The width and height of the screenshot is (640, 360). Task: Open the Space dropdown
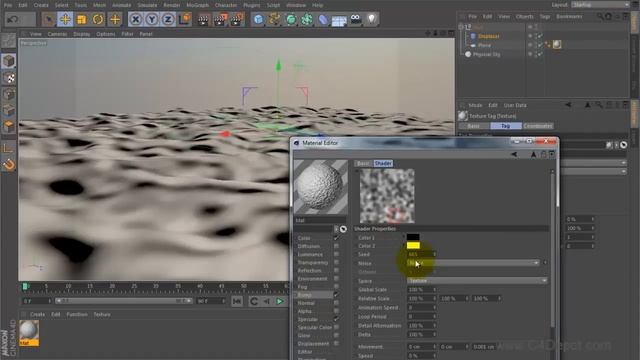pyautogui.click(x=477, y=281)
